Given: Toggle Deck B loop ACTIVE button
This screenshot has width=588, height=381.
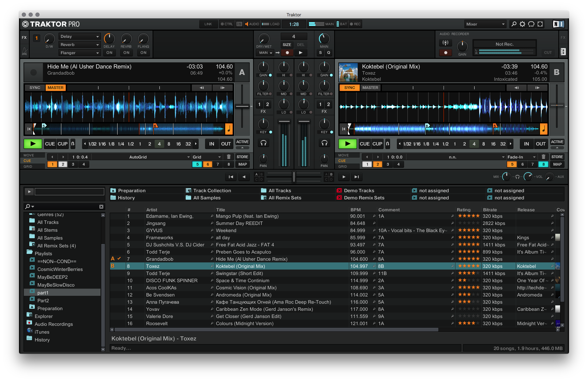Looking at the screenshot, I should (x=557, y=142).
